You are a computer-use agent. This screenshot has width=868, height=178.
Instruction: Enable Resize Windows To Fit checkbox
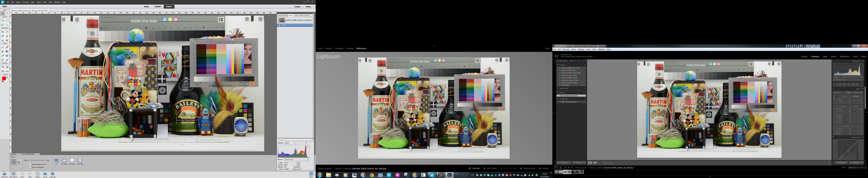[30, 165]
